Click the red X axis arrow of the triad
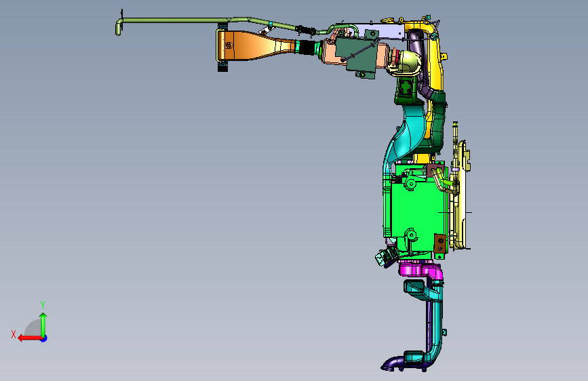588x381 pixels. coord(30,338)
